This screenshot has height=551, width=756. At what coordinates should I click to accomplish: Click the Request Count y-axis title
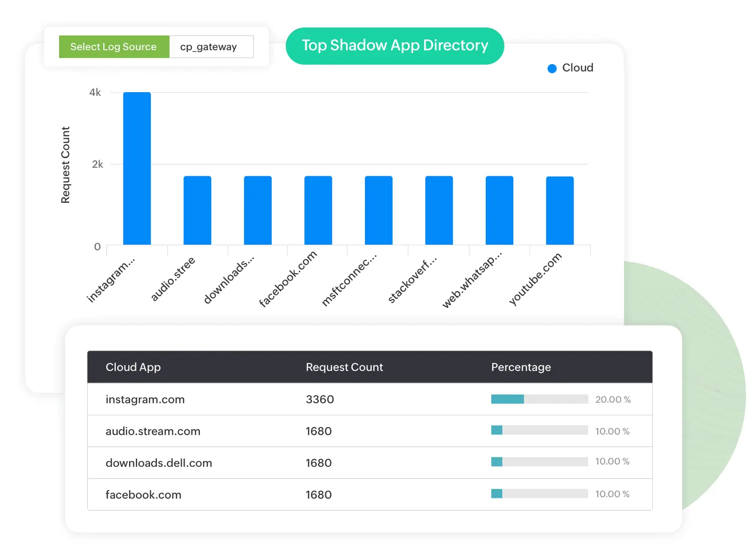65,165
